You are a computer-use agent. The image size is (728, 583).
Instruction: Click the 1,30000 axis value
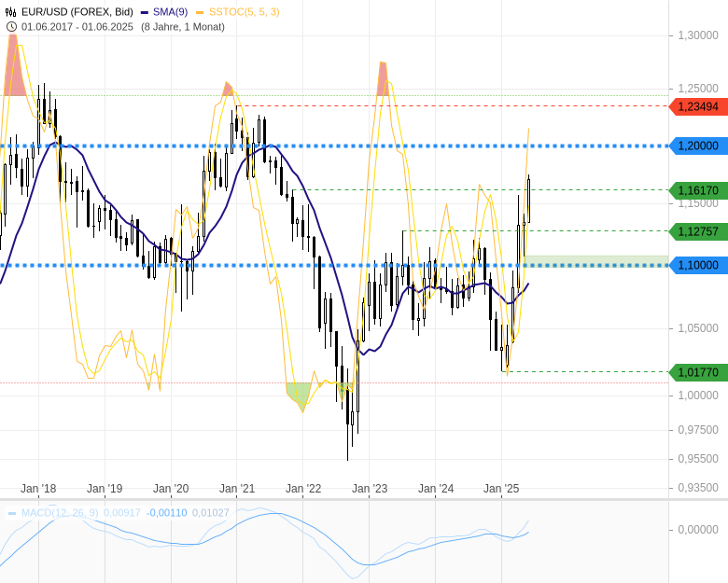pos(698,35)
